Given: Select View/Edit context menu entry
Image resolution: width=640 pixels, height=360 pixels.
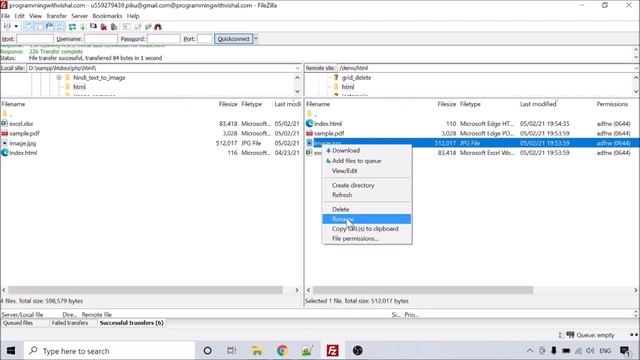Looking at the screenshot, I should click(367, 171).
